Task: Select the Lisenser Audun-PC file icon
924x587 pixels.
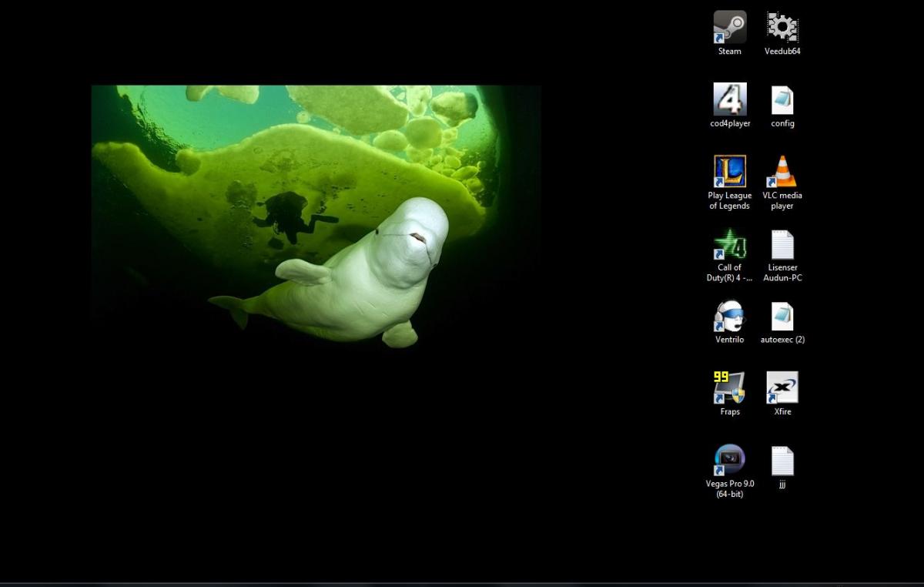Action: (x=782, y=244)
